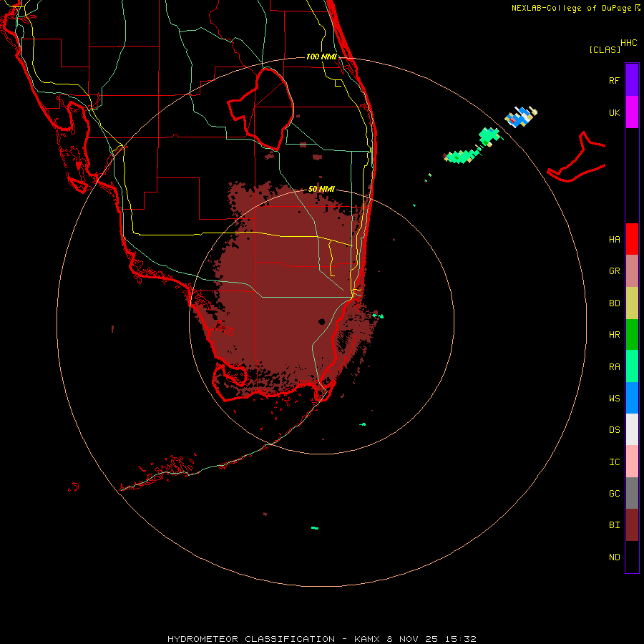Viewport: 644px width, 644px height.
Task: Click the radar site black dot
Action: pyautogui.click(x=321, y=321)
